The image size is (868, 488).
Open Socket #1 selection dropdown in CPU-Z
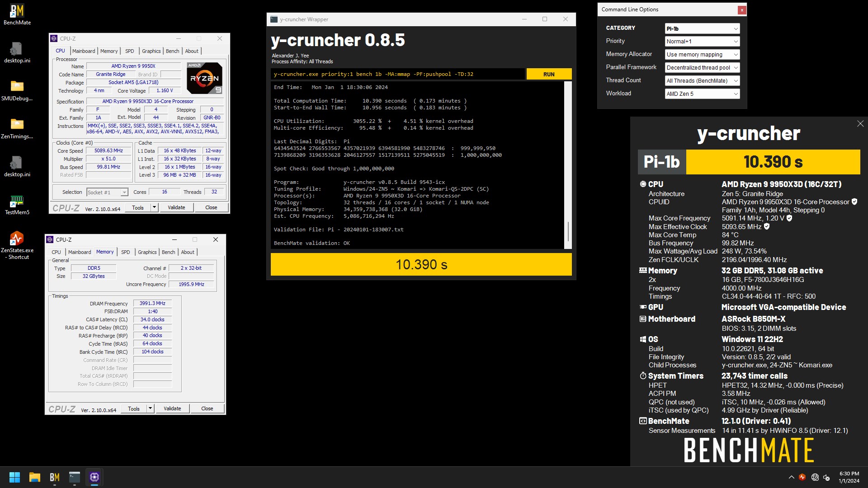tap(107, 192)
